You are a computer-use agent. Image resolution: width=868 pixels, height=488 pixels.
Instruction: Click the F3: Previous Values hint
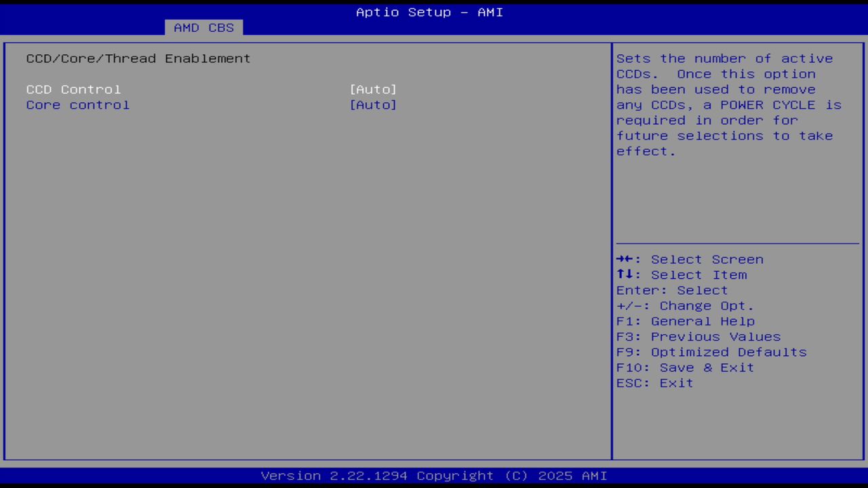698,337
